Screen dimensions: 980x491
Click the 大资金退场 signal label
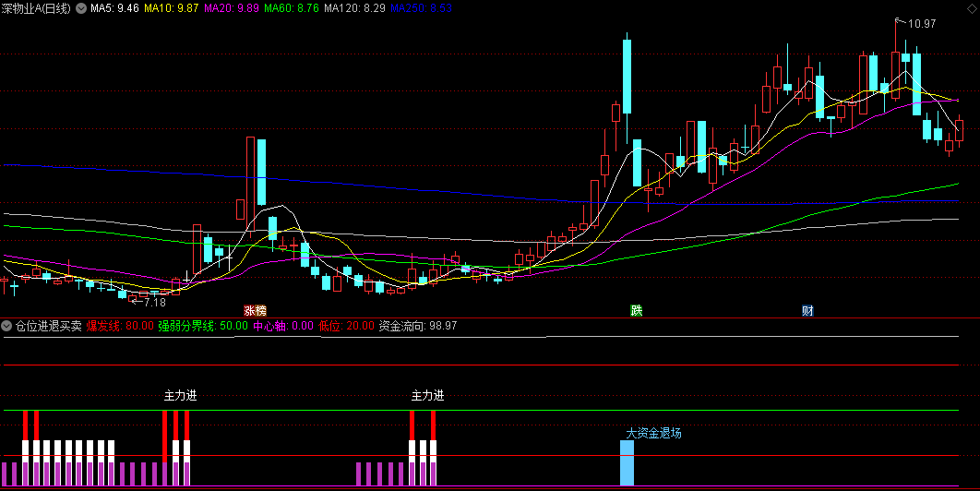[x=653, y=433]
